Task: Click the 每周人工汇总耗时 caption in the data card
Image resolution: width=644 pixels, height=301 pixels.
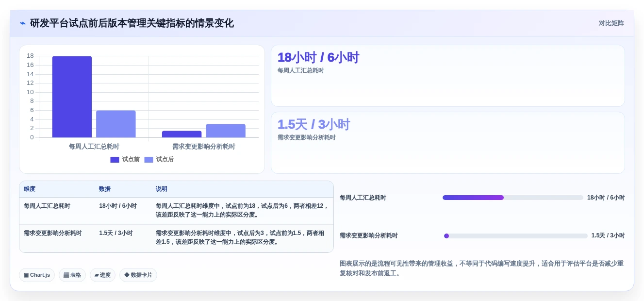Action: (301, 70)
